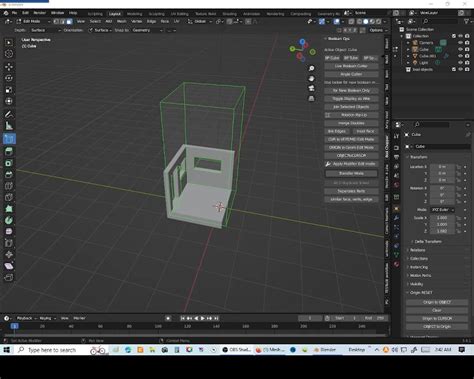Viewport: 474px width, 379px height.
Task: Select the Poly Build tool
Action: pos(9,209)
